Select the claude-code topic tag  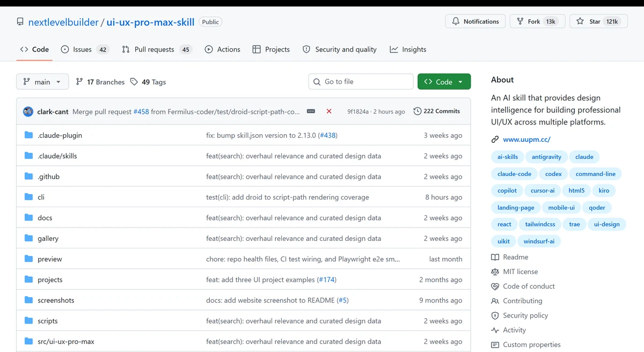click(x=514, y=174)
